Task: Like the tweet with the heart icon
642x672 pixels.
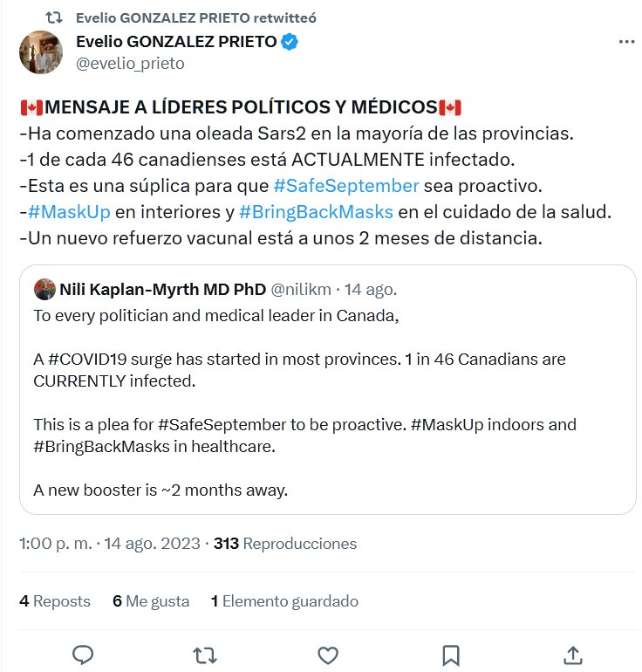Action: pos(327,655)
